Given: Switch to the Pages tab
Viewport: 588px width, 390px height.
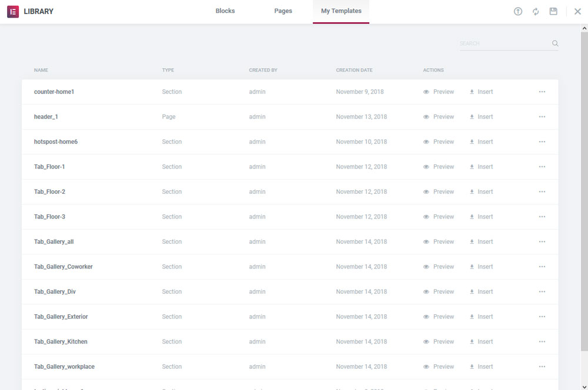Looking at the screenshot, I should click(283, 11).
